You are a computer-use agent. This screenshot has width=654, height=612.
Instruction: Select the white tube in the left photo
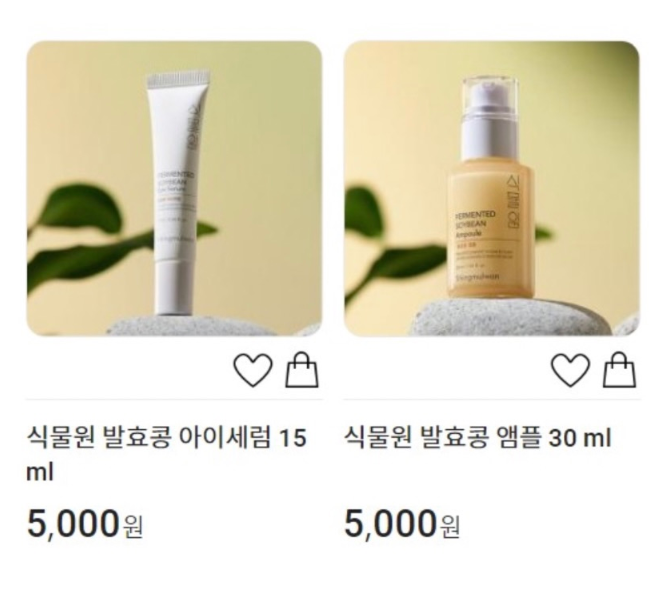point(177,195)
